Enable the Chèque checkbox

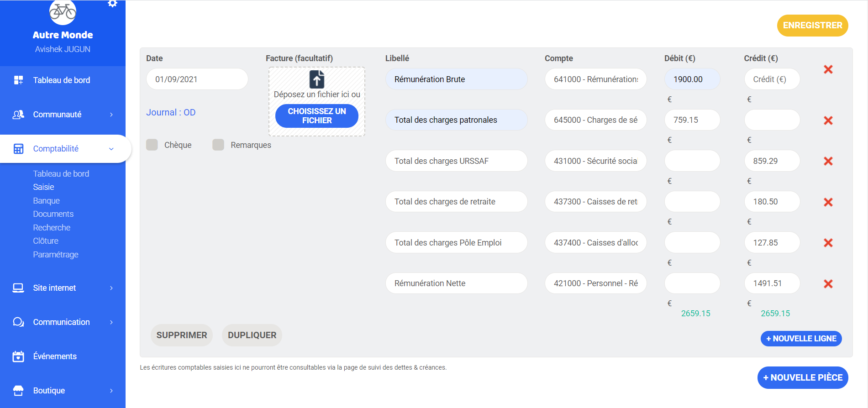(x=152, y=145)
